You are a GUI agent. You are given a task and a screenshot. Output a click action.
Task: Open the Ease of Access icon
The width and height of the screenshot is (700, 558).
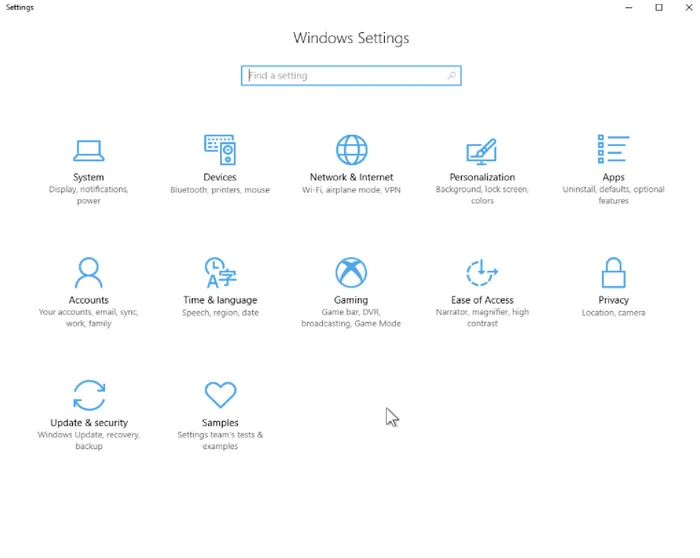point(482,272)
